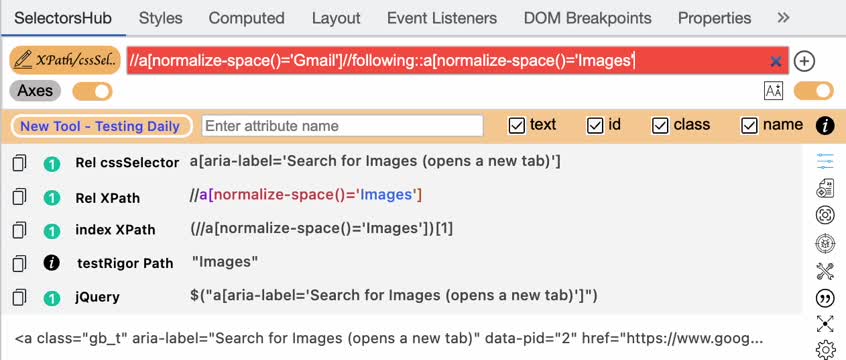
Task: Click the Enter attribute name field
Action: click(343, 126)
